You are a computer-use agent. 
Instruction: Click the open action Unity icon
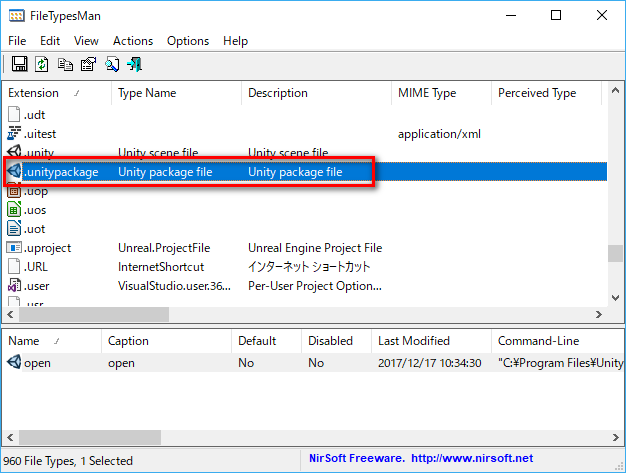14,362
